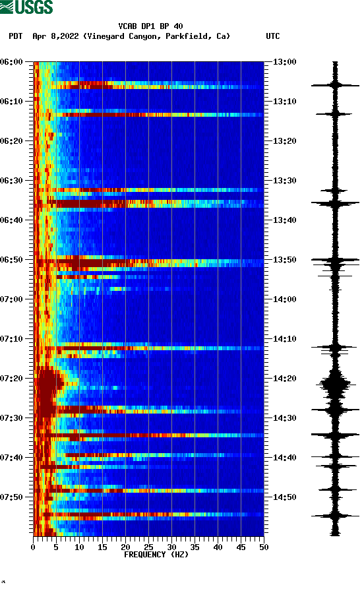
Task: Click the '13:10' UTC time label
Action: 284,102
